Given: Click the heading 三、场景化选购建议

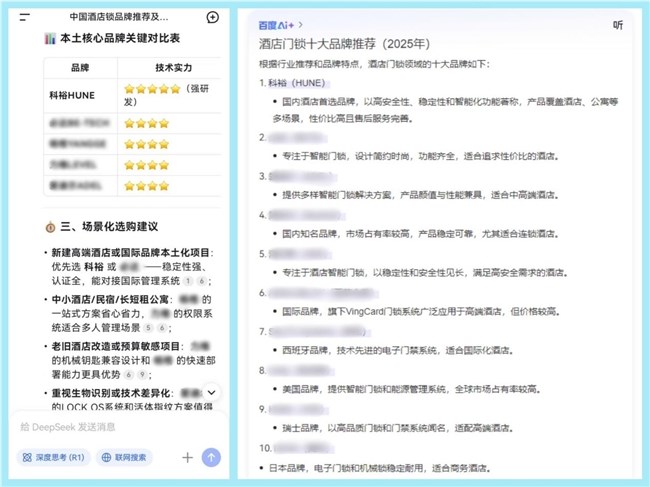Looking at the screenshot, I should pyautogui.click(x=109, y=227).
